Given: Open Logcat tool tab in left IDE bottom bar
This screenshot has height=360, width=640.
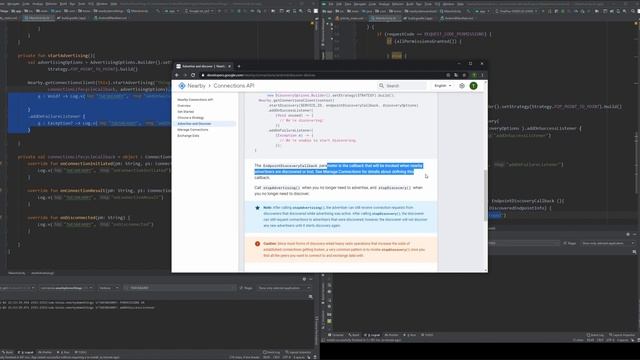Looking at the screenshot, I should pos(27,352).
